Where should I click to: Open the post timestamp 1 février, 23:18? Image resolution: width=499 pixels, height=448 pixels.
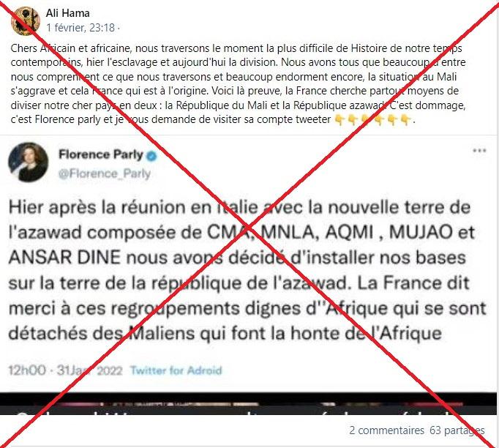click(x=80, y=28)
